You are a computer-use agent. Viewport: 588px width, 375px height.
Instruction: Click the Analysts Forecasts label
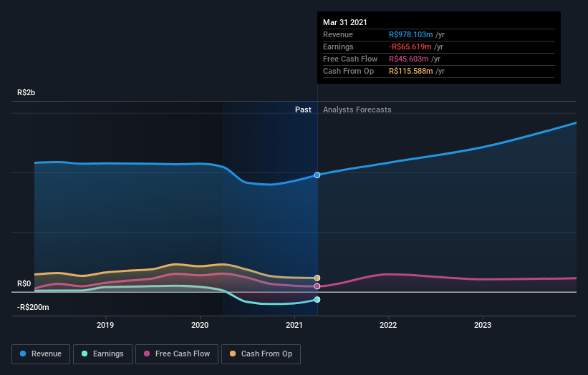click(357, 109)
